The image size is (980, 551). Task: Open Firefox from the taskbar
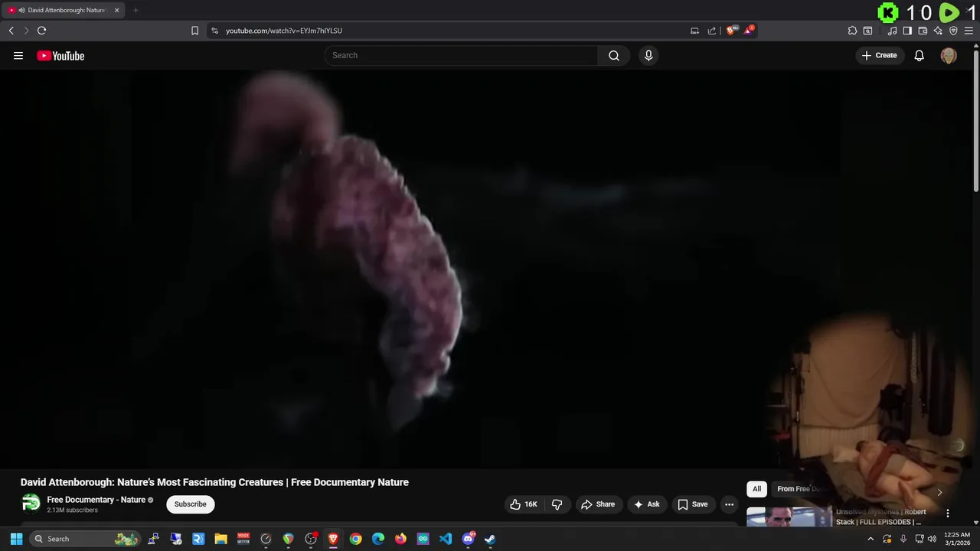coord(400,539)
